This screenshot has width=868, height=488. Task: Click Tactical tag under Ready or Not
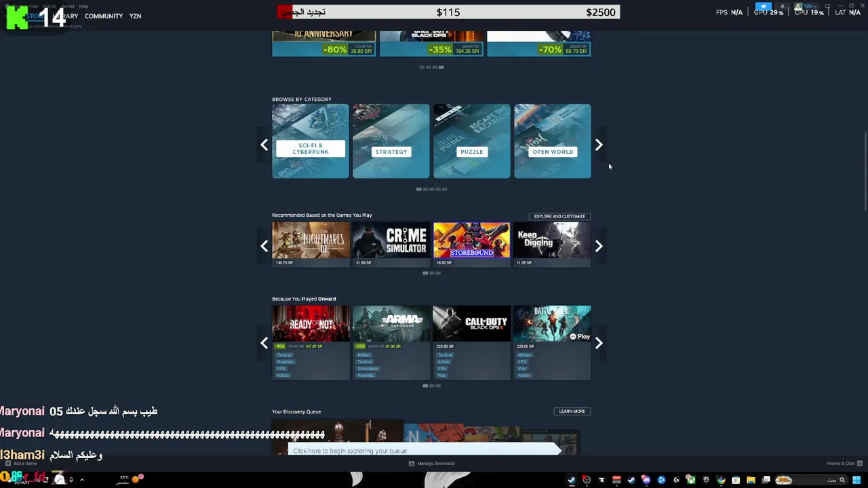pos(284,355)
